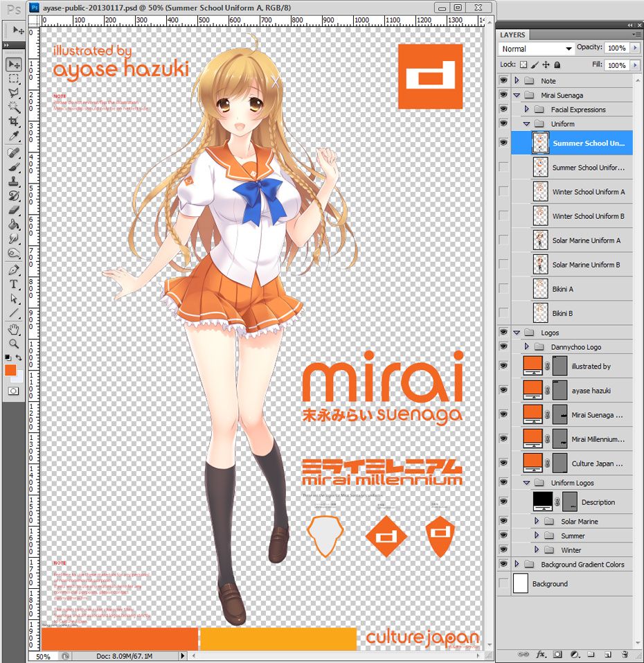Select the Horizontal Type tool
Viewport: 644px width, 663px height.
click(x=13, y=284)
